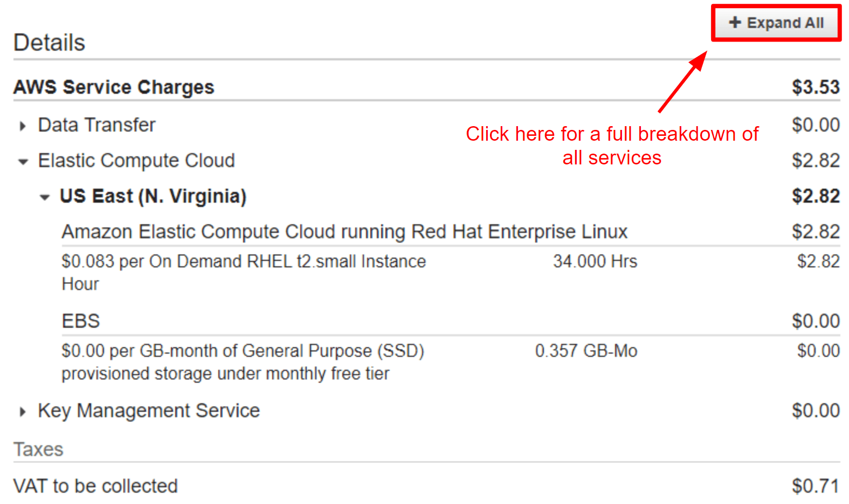Click the 34.000 Hrs usage value
The width and height of the screenshot is (849, 504).
click(595, 261)
